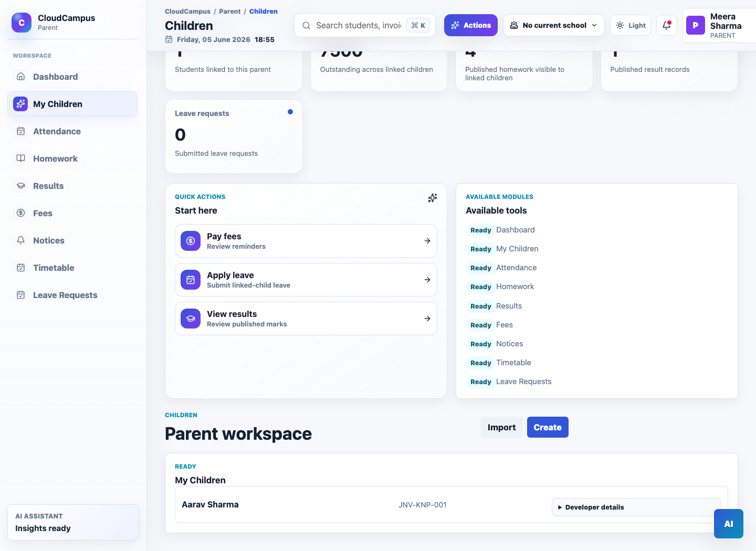Click the calendar icon beside the date
Screen dimensions: 756x551
pos(169,39)
